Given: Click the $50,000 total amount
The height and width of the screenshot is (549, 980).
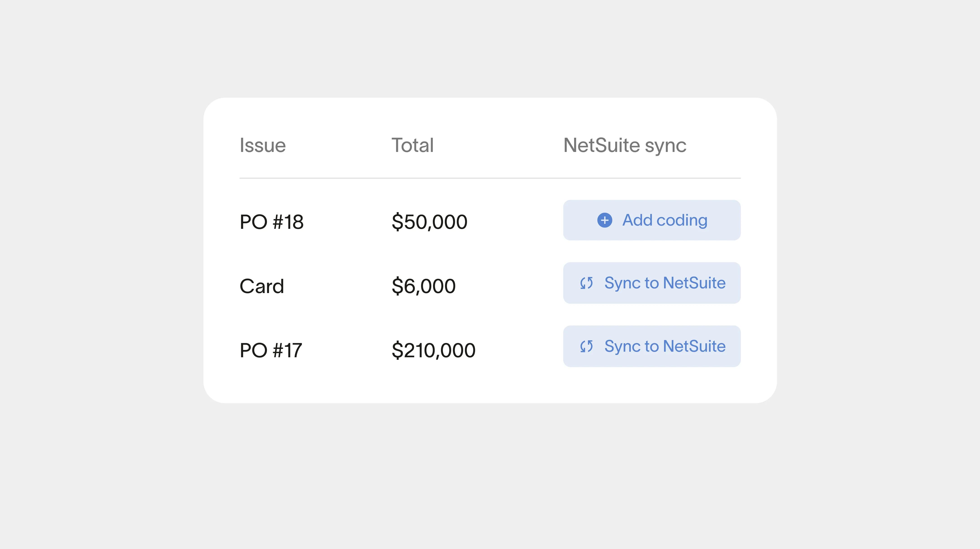Looking at the screenshot, I should (429, 222).
